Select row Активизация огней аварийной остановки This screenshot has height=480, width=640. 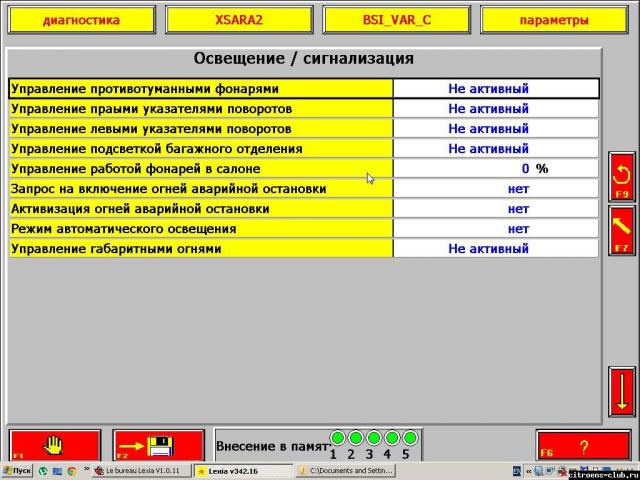click(304, 209)
